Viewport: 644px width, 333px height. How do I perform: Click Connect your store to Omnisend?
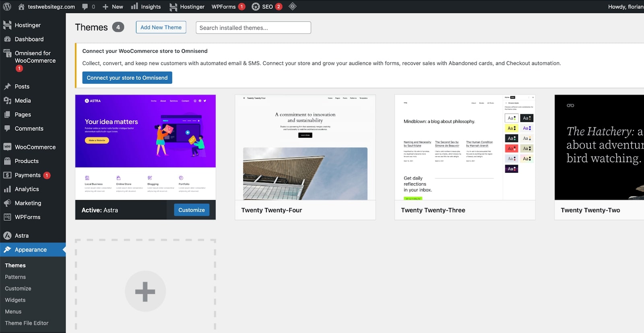(127, 78)
